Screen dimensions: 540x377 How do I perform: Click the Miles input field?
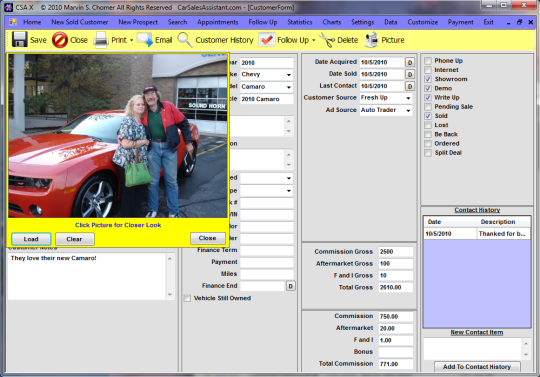point(267,274)
